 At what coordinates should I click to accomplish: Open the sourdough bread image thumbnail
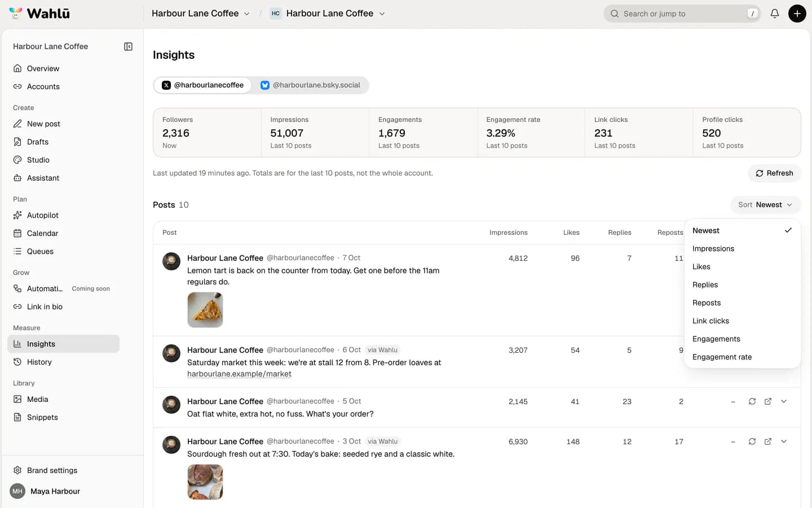205,482
